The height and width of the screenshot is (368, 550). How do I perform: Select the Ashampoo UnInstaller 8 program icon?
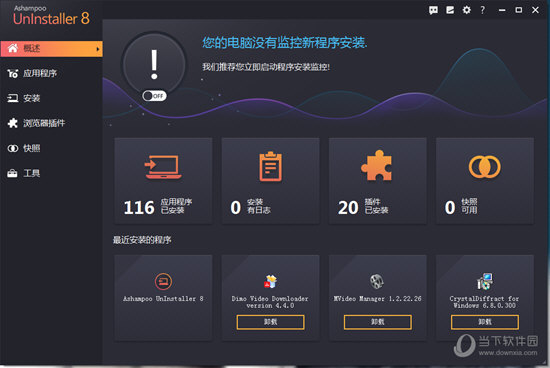163,281
